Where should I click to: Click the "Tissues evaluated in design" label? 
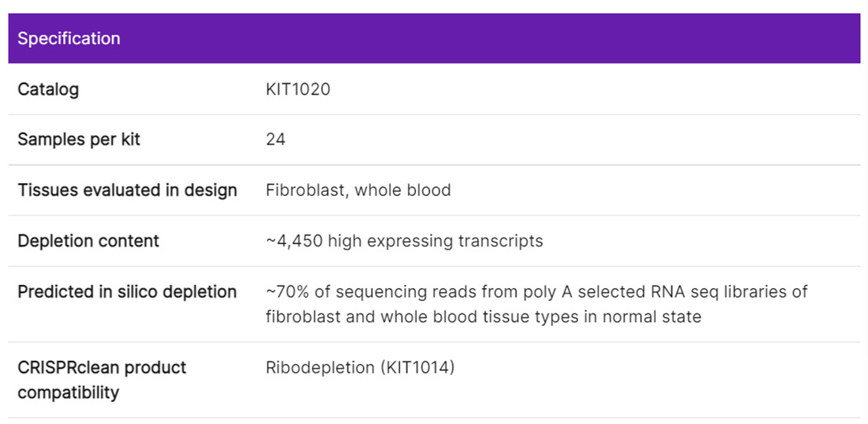(x=127, y=190)
